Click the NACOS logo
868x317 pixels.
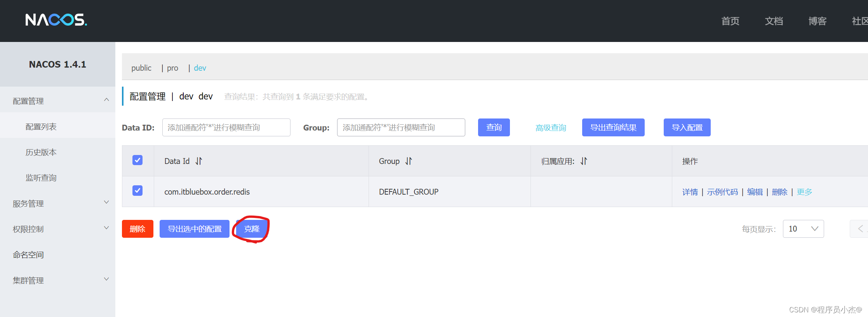tap(56, 20)
